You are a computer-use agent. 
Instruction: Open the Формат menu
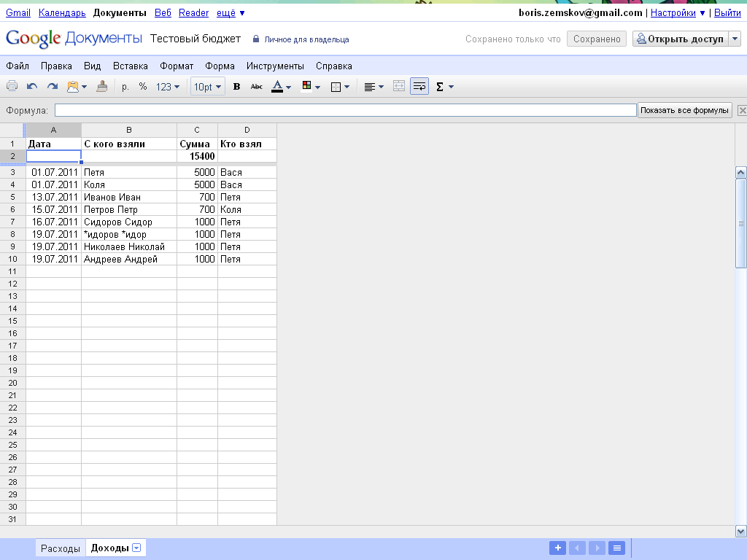177,66
